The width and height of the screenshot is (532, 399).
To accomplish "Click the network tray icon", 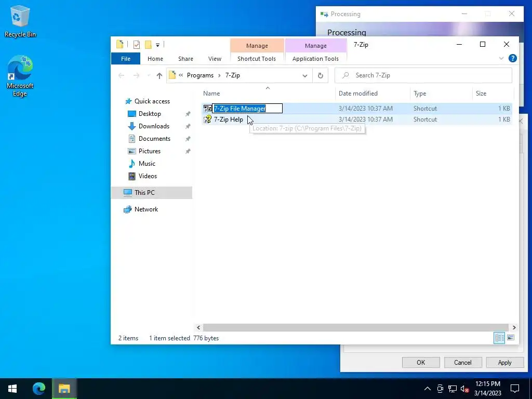I will click(x=453, y=389).
